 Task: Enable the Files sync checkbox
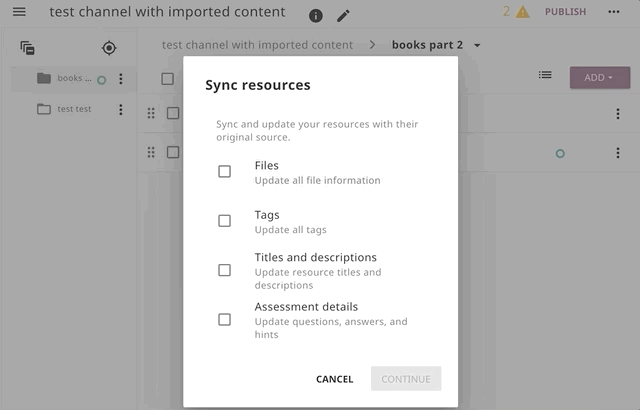click(x=224, y=171)
